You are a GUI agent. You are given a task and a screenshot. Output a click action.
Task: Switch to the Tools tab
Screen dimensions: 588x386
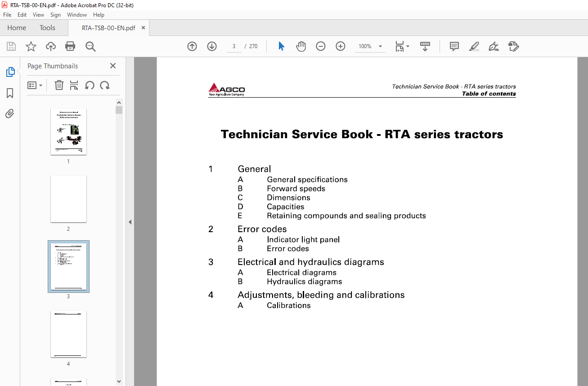coord(47,28)
